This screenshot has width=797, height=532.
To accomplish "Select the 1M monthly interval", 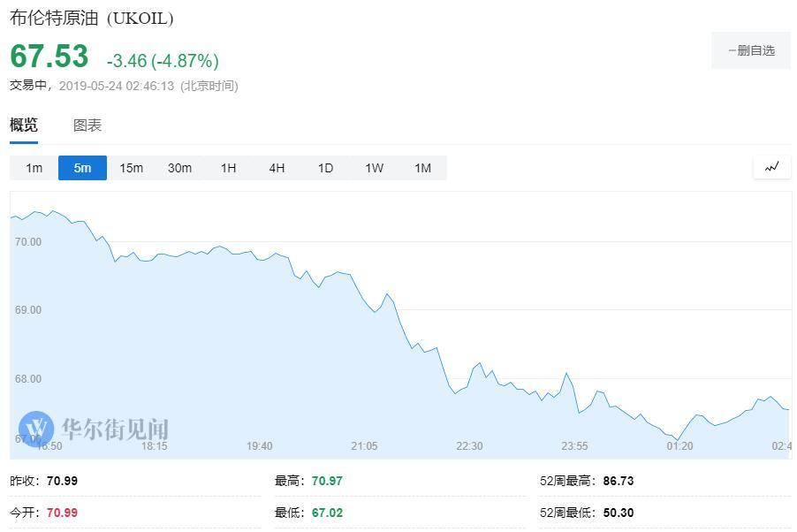I will point(422,168).
